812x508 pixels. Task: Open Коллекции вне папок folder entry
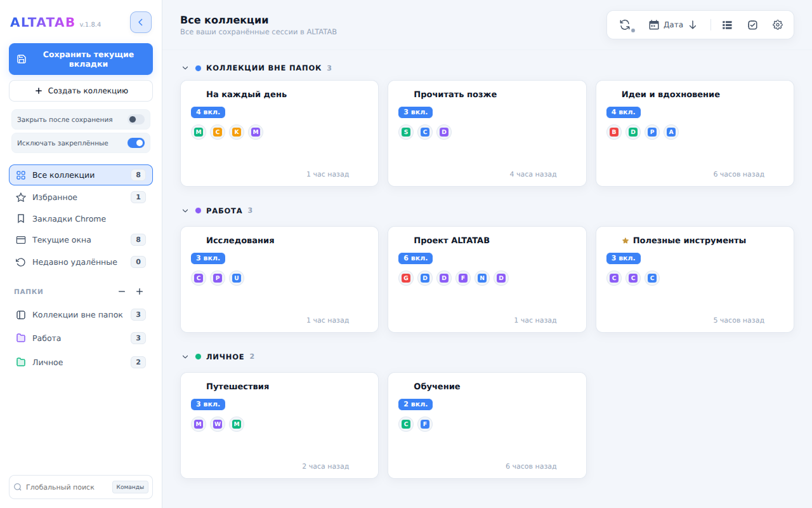pyautogui.click(x=81, y=315)
